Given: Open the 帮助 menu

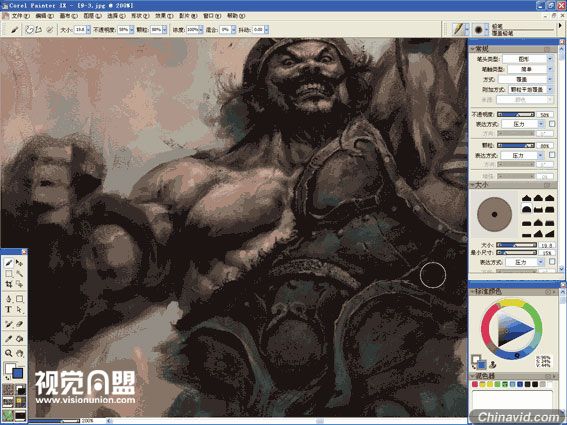Looking at the screenshot, I should (x=236, y=16).
